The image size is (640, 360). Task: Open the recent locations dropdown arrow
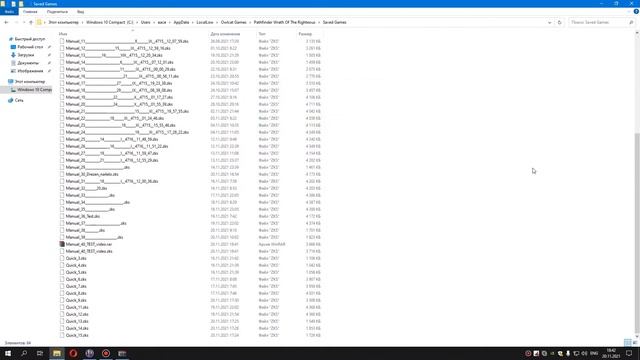[24, 22]
